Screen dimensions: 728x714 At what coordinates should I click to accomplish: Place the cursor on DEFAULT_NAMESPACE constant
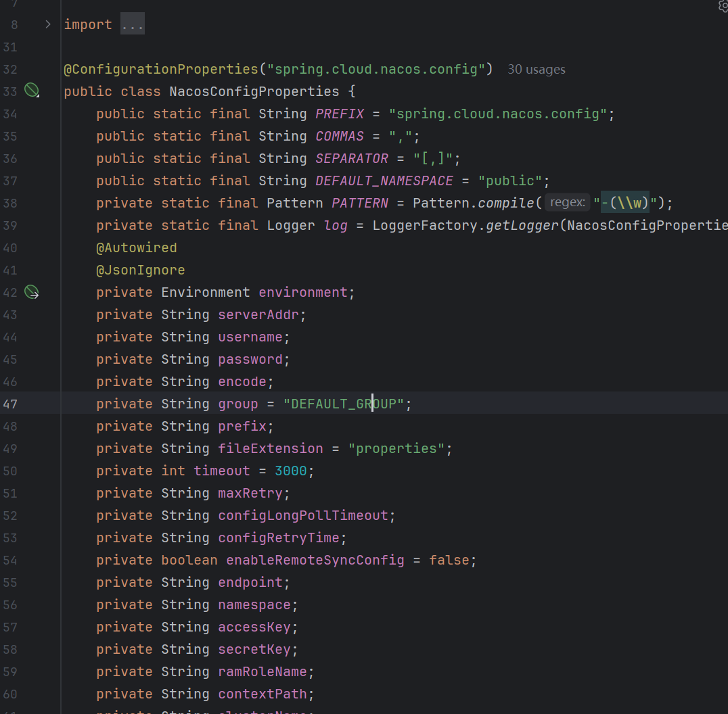[384, 181]
